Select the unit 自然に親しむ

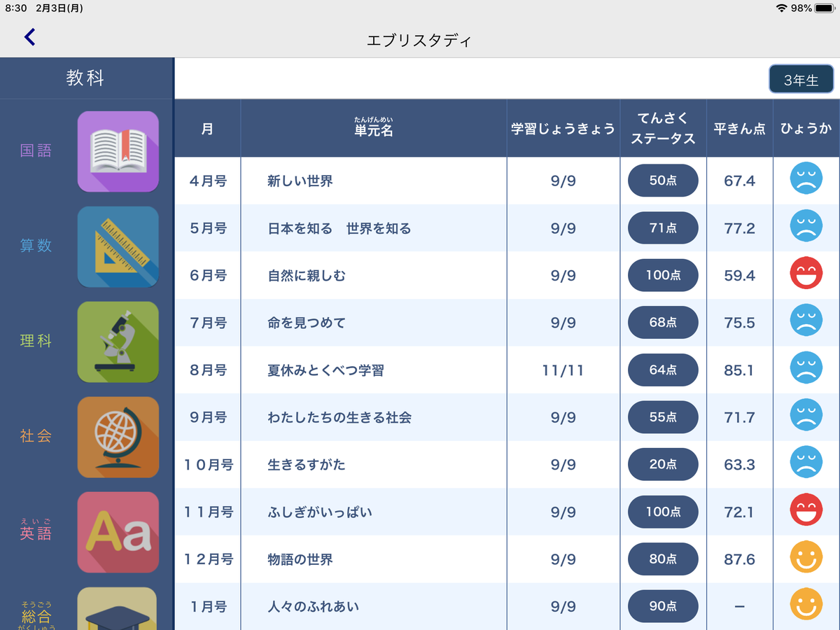click(307, 276)
